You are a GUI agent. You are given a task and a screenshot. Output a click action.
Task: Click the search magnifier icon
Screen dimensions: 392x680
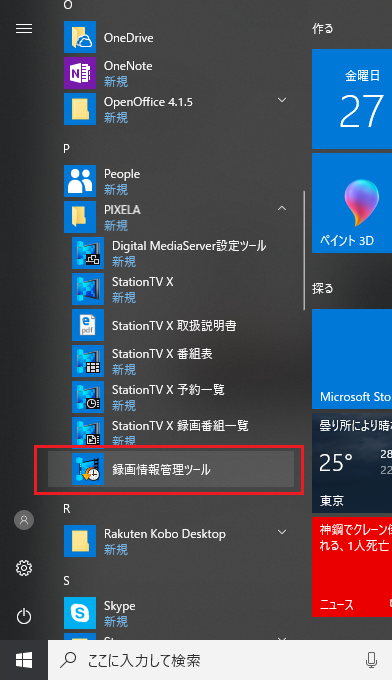(68, 660)
